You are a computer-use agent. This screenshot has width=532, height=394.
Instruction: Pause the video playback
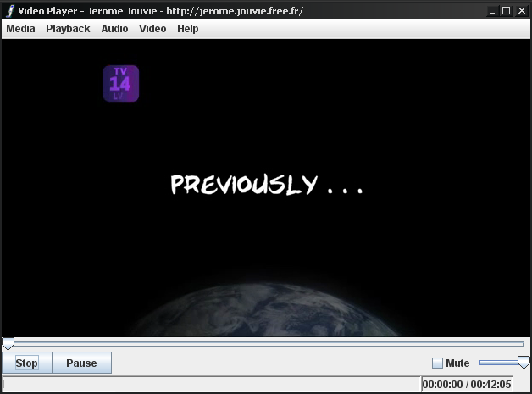point(82,363)
